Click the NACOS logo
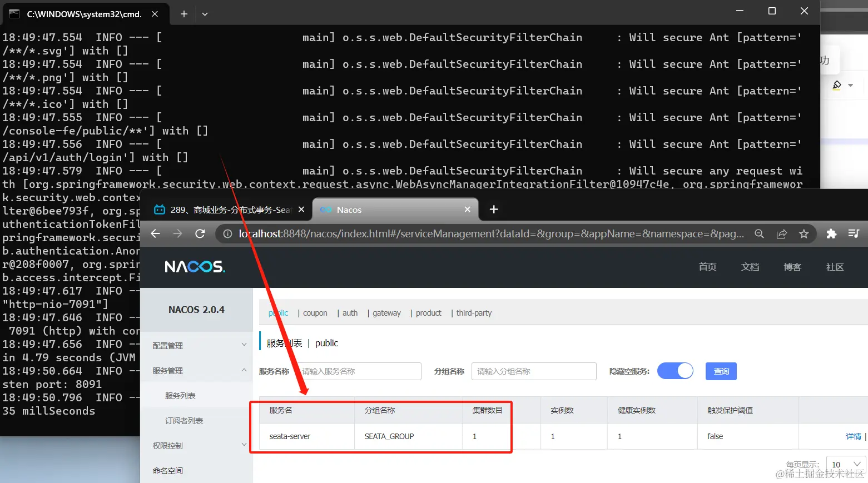This screenshot has height=483, width=868. (195, 267)
